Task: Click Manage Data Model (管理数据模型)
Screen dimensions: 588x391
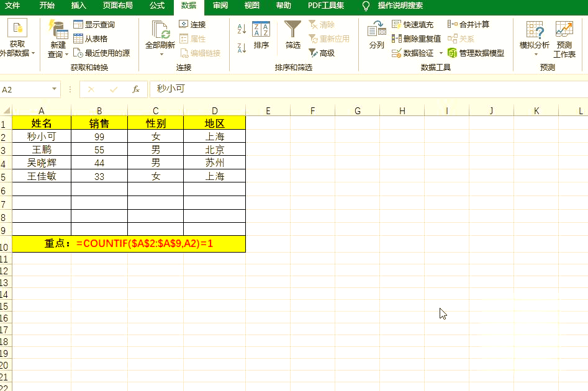Action: (x=476, y=53)
